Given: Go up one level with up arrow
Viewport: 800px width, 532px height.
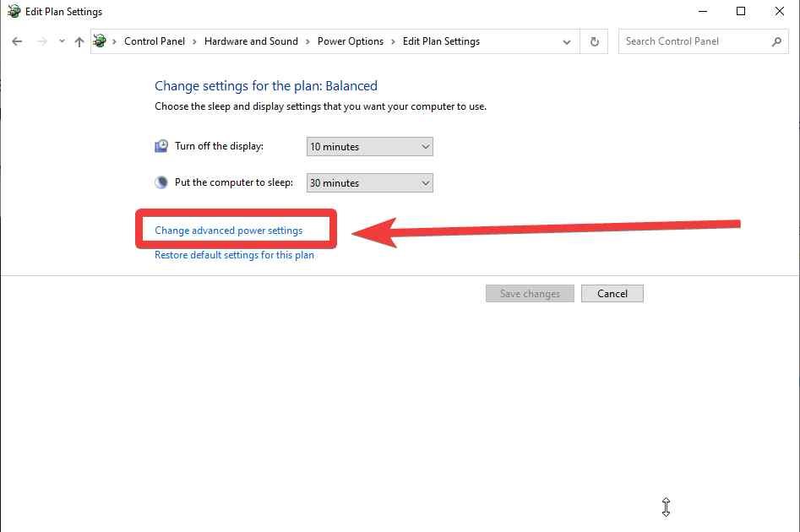Looking at the screenshot, I should click(79, 42).
